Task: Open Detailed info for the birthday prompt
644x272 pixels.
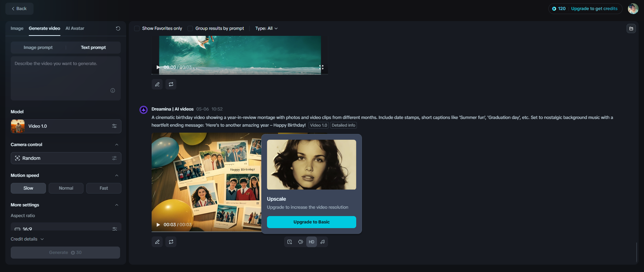Action: click(x=343, y=125)
